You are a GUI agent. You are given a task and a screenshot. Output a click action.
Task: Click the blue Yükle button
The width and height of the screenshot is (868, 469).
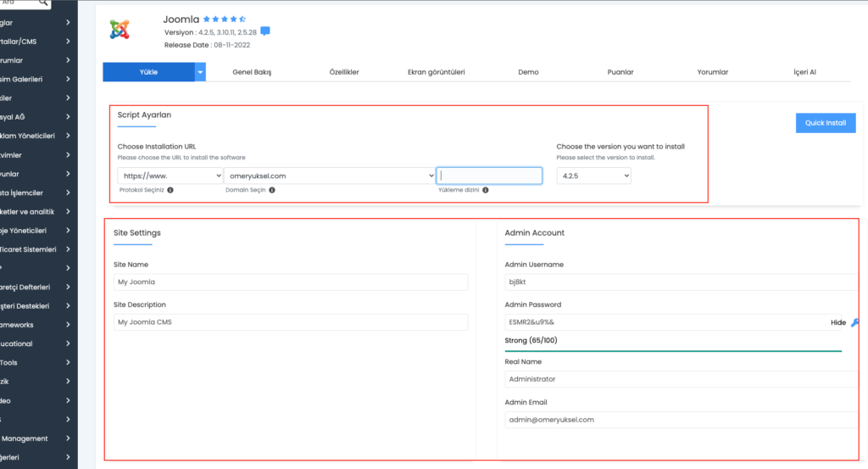[x=148, y=72]
